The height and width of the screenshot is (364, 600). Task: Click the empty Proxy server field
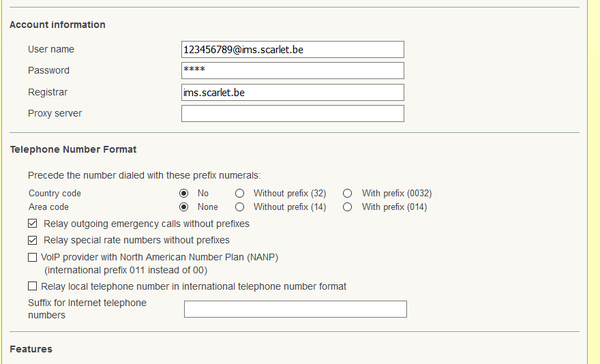pyautogui.click(x=292, y=114)
